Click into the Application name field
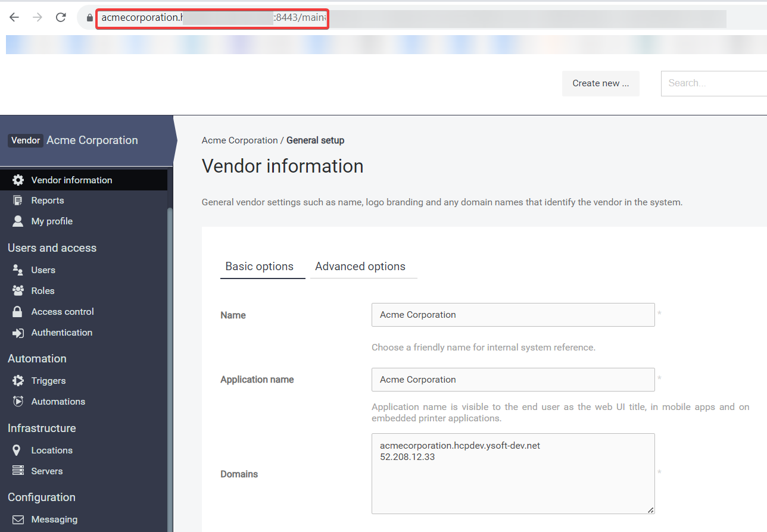The width and height of the screenshot is (767, 532). (513, 380)
